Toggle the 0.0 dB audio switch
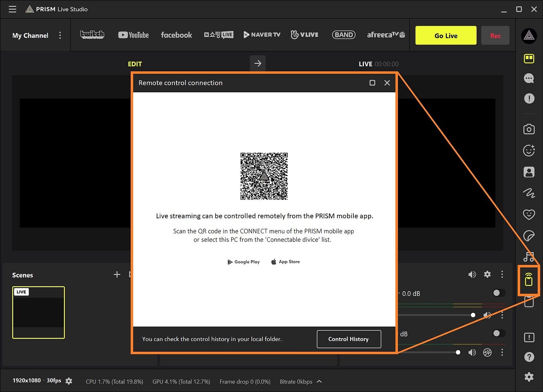Screen dimensions: 543x392 point(499,293)
